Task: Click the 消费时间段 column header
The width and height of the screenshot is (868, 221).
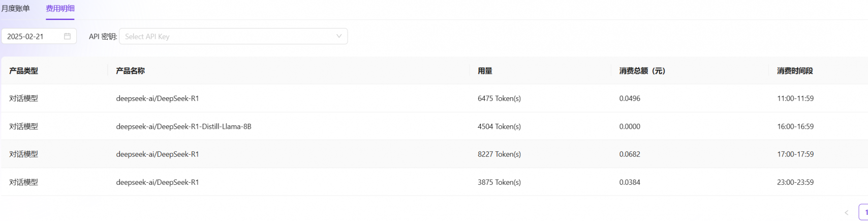Action: [795, 71]
